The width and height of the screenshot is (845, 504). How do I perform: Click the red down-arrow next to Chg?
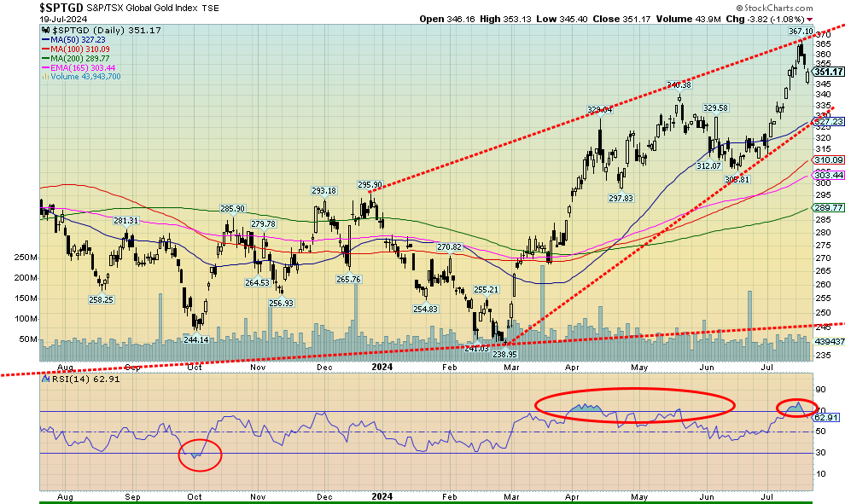coord(809,18)
